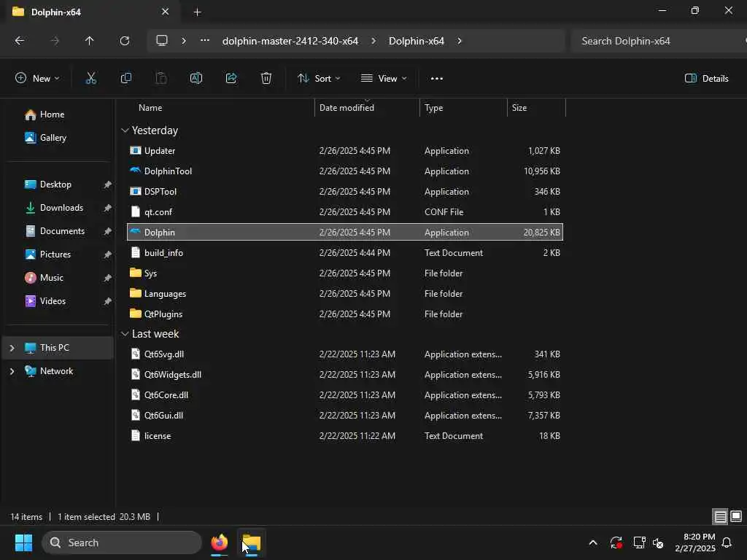Select the build_info text document
The image size is (747, 560).
click(344, 253)
